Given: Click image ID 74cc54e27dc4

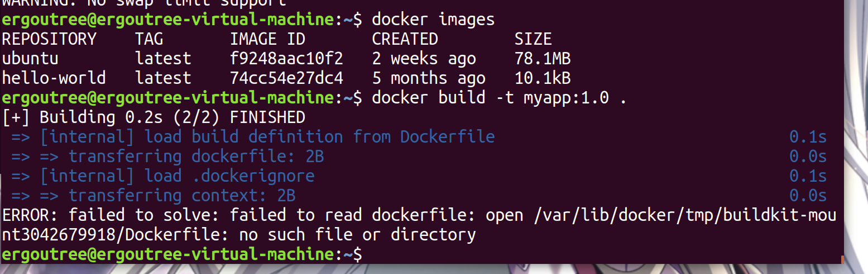Looking at the screenshot, I should coord(286,78).
